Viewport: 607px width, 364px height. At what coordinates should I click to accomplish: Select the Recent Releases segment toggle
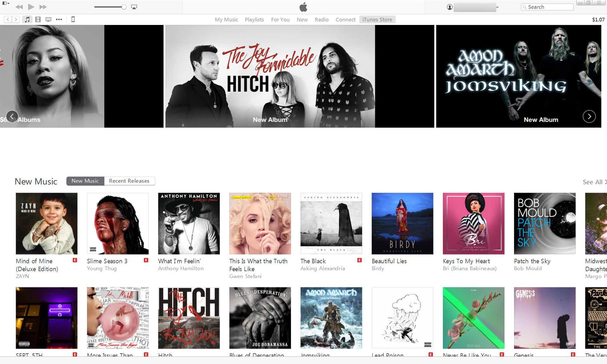pos(129,181)
